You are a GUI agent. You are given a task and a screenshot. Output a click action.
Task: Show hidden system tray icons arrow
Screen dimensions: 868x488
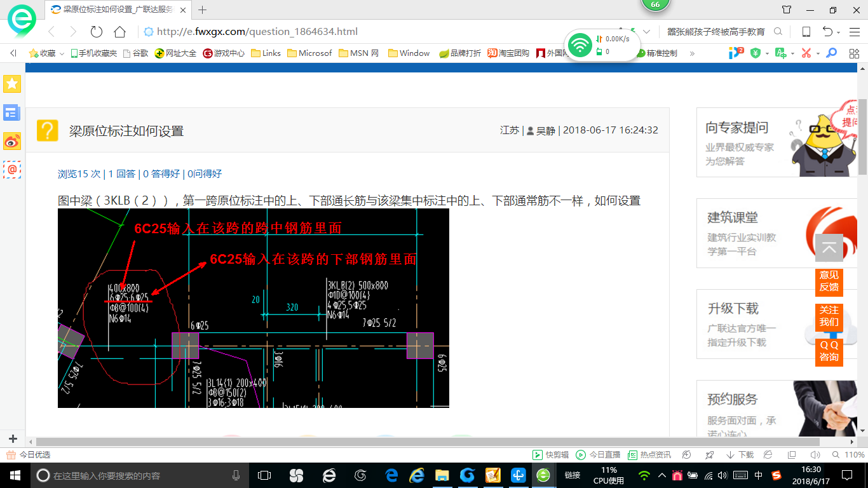(x=661, y=475)
